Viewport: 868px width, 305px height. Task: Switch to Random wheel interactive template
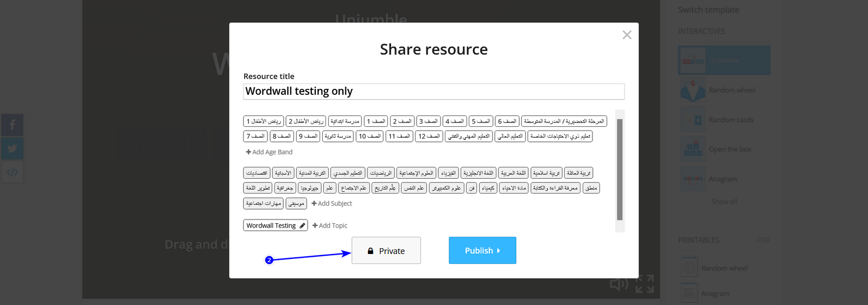(724, 90)
